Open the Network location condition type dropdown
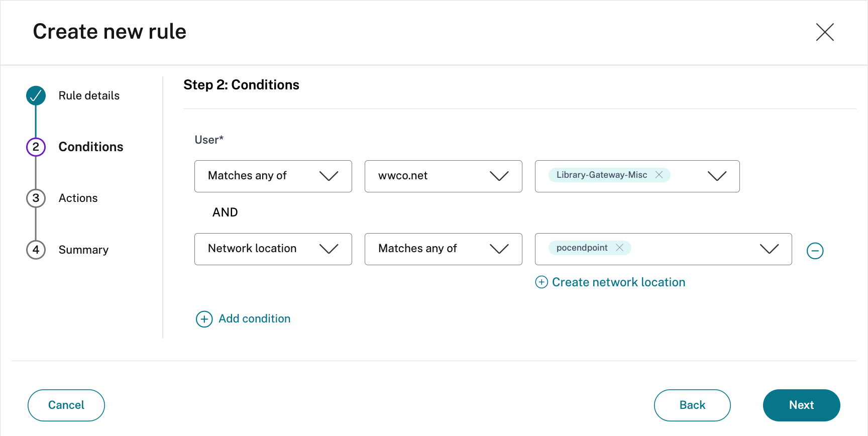The image size is (868, 436). (273, 249)
